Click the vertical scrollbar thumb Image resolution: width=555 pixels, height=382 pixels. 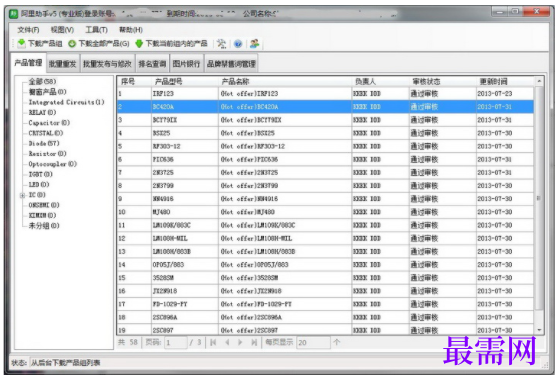539,198
